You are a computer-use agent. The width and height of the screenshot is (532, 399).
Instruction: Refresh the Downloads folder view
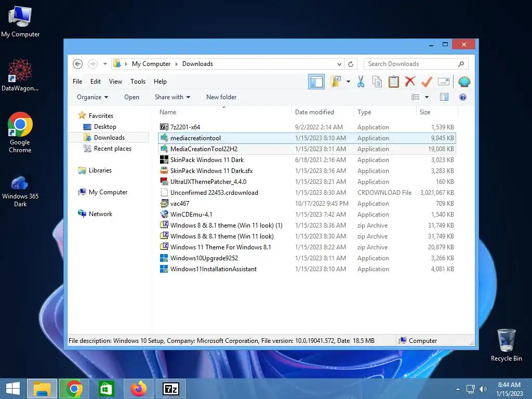point(351,64)
